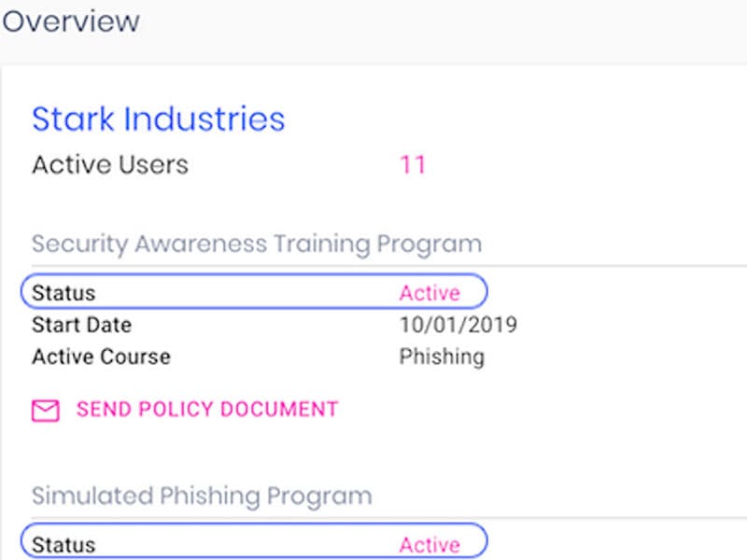Image resolution: width=747 pixels, height=560 pixels.
Task: Click the Status label under Security Awareness Training
Action: (63, 293)
